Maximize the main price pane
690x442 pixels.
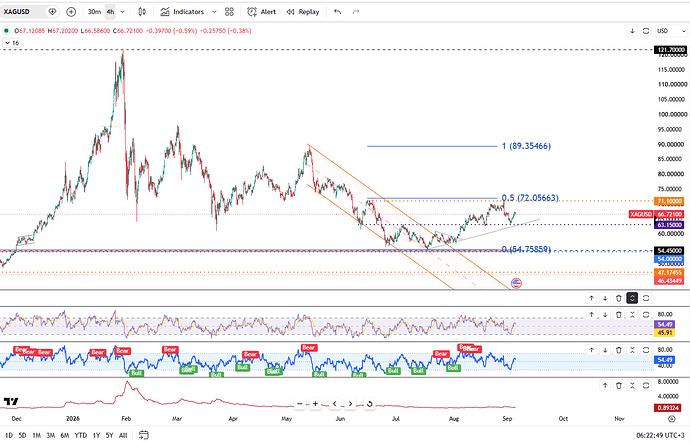(646, 298)
